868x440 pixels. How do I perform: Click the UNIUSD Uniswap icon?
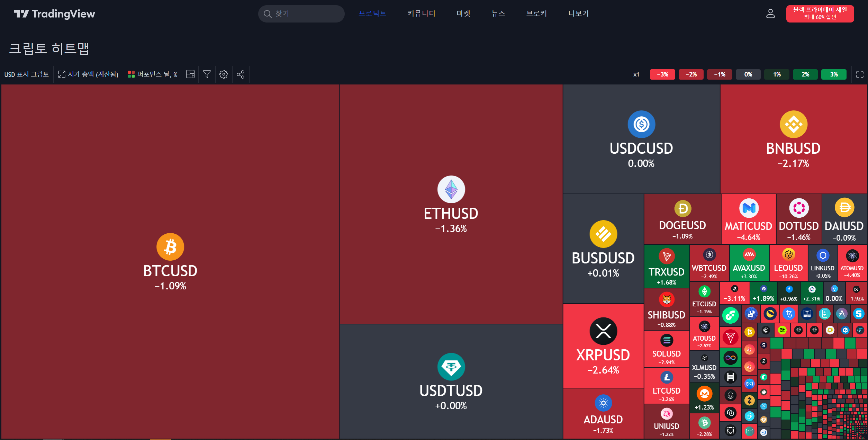point(667,414)
